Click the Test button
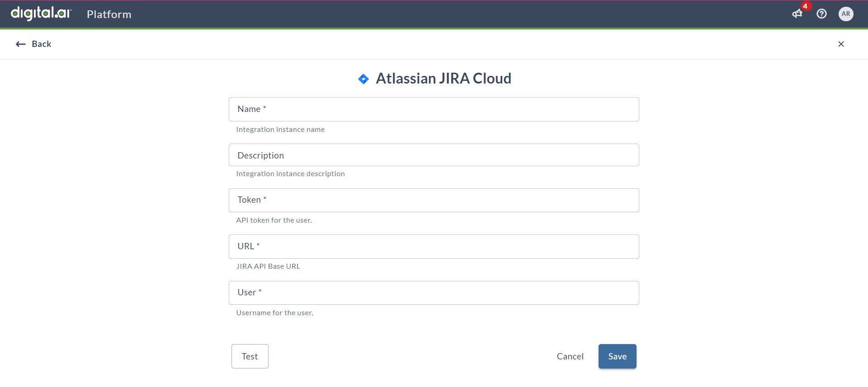 250,356
